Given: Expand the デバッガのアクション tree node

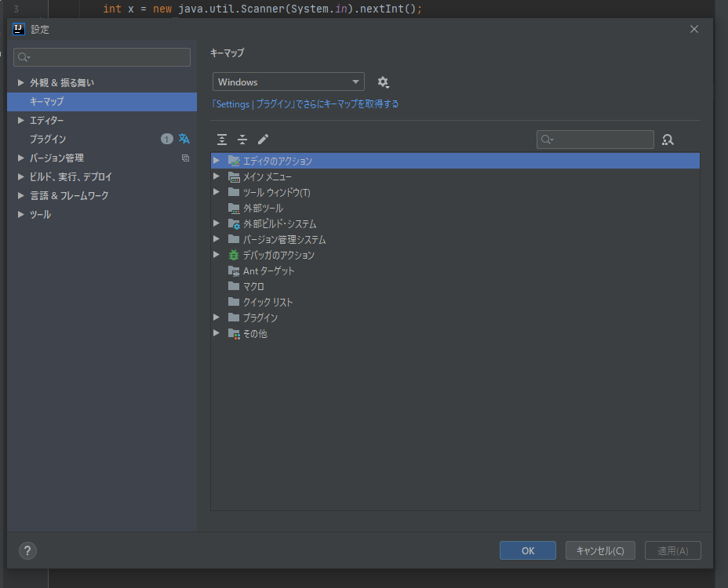Looking at the screenshot, I should click(x=217, y=254).
